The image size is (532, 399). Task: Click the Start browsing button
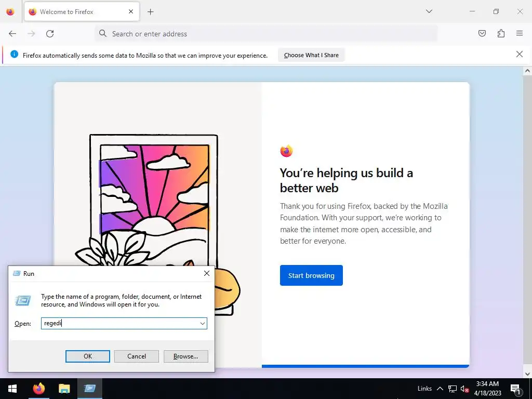(x=311, y=275)
